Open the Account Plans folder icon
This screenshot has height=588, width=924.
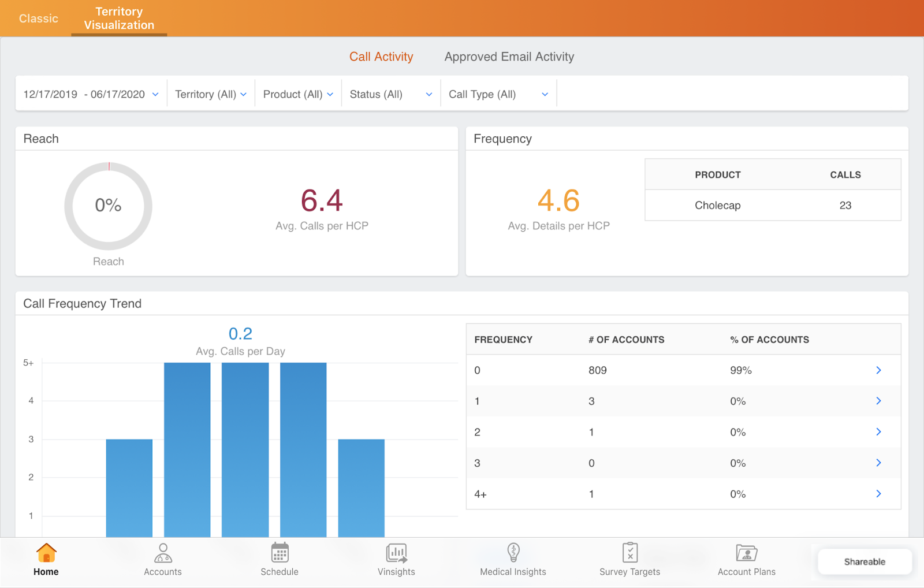[x=746, y=553]
